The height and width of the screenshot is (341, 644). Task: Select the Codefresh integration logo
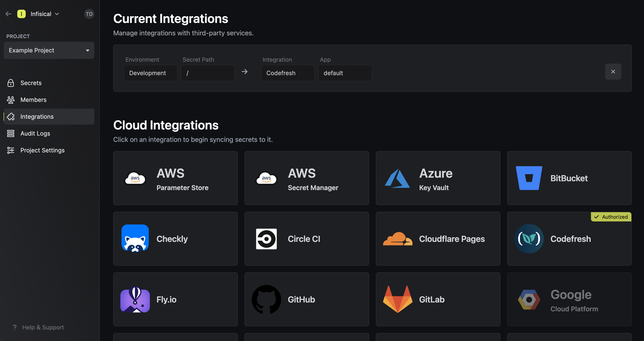[x=529, y=239]
